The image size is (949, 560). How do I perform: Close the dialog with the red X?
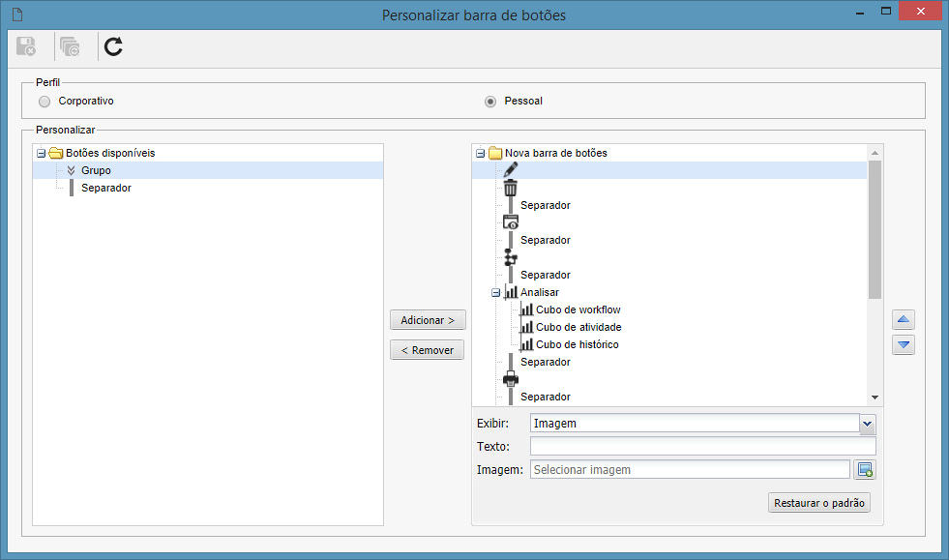[921, 11]
